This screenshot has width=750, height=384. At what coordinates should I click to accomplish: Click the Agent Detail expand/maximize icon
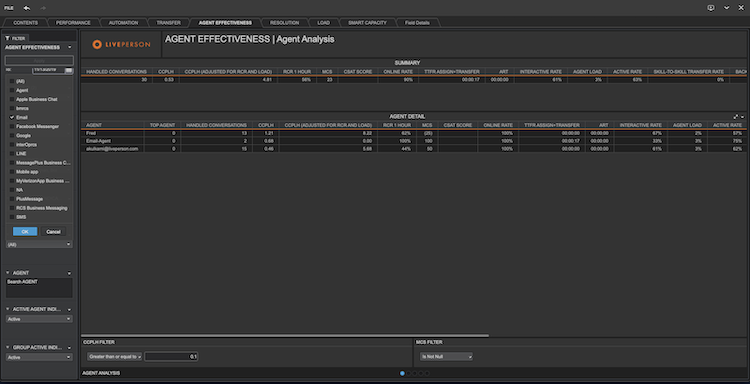tap(736, 116)
